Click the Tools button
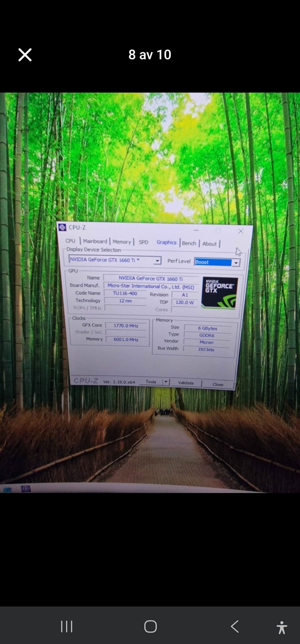300x644 pixels. (151, 382)
